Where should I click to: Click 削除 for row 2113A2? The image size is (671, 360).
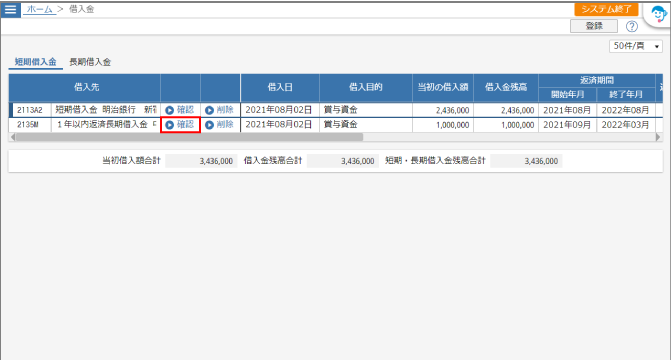pyautogui.click(x=220, y=110)
